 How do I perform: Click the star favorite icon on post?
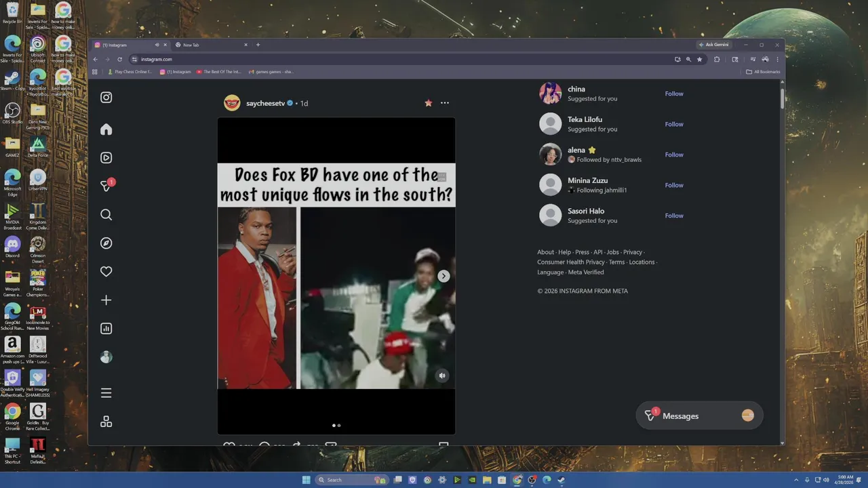428,103
